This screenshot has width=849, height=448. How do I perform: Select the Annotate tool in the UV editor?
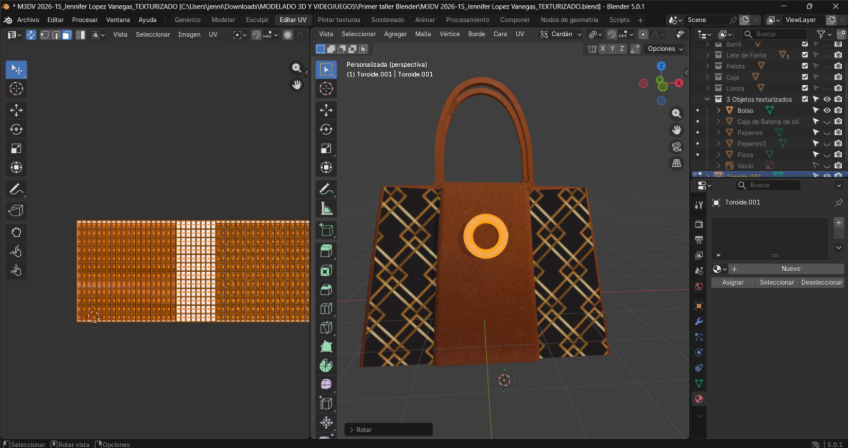point(17,189)
